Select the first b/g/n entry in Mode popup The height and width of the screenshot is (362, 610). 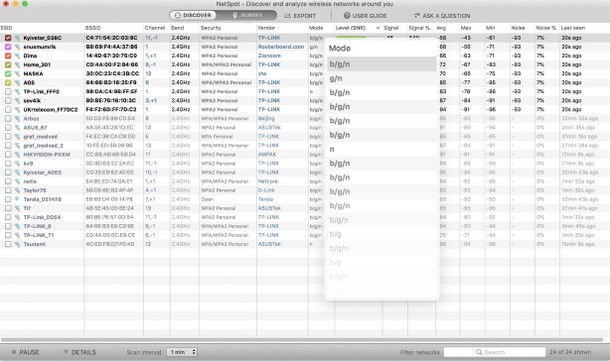tap(382, 64)
